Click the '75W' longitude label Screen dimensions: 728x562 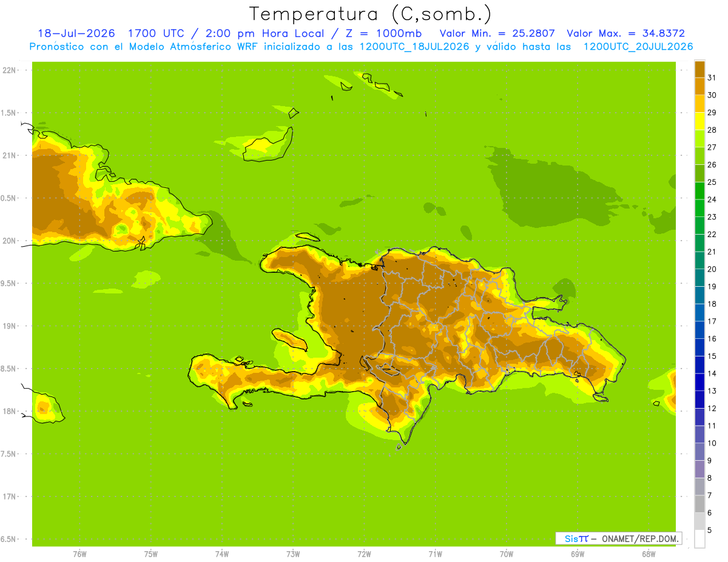[x=151, y=554]
